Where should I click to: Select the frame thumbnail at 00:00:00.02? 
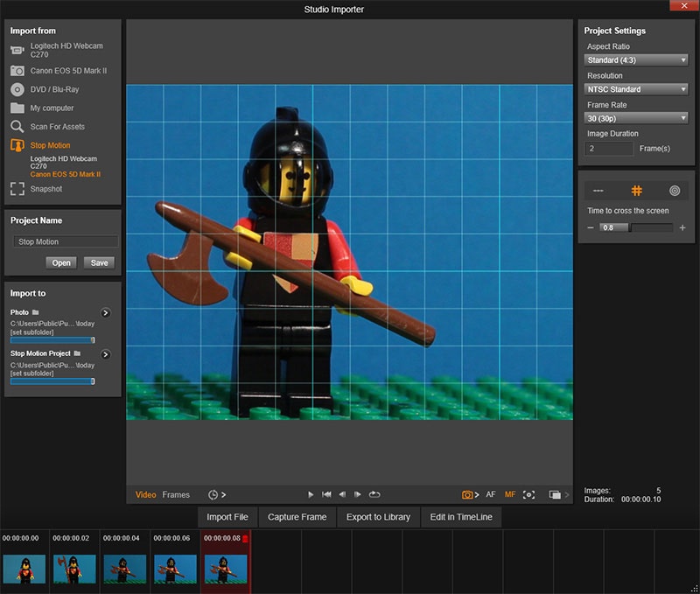coord(74,569)
